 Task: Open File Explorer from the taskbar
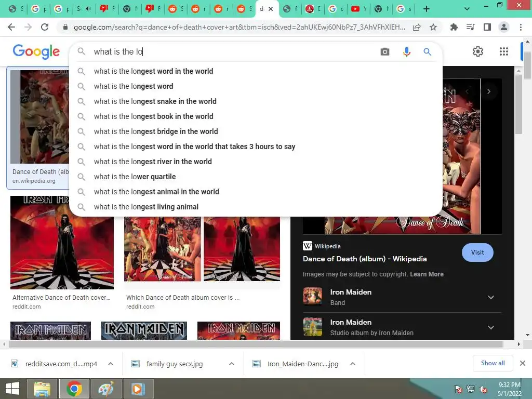tap(42, 389)
